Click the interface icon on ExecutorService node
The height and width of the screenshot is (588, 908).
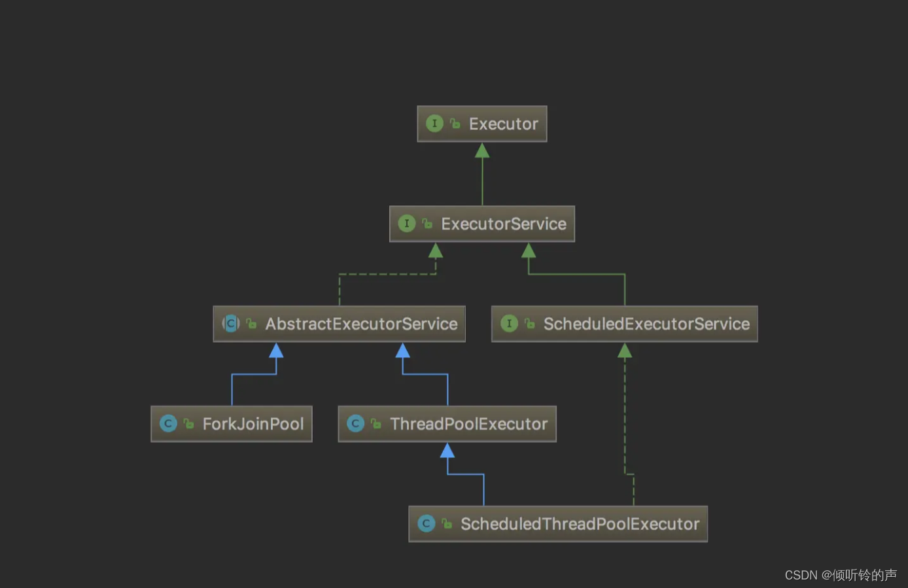click(x=408, y=224)
